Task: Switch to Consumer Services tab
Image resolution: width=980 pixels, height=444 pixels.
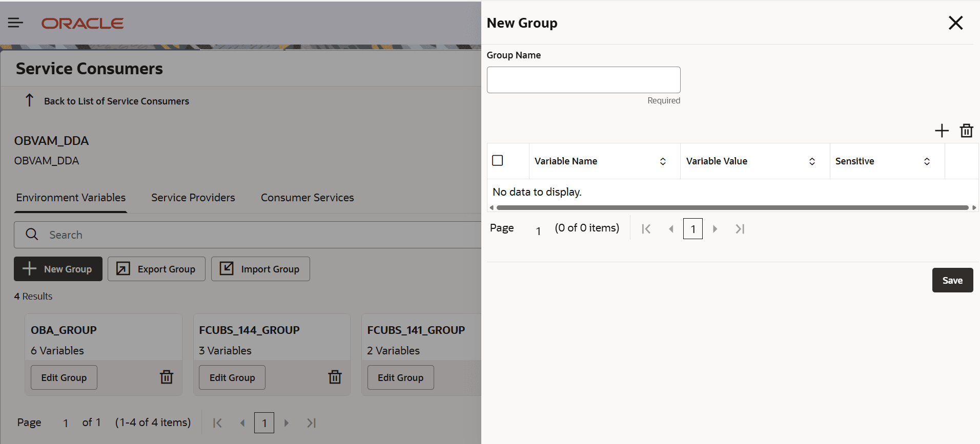Action: click(x=308, y=198)
